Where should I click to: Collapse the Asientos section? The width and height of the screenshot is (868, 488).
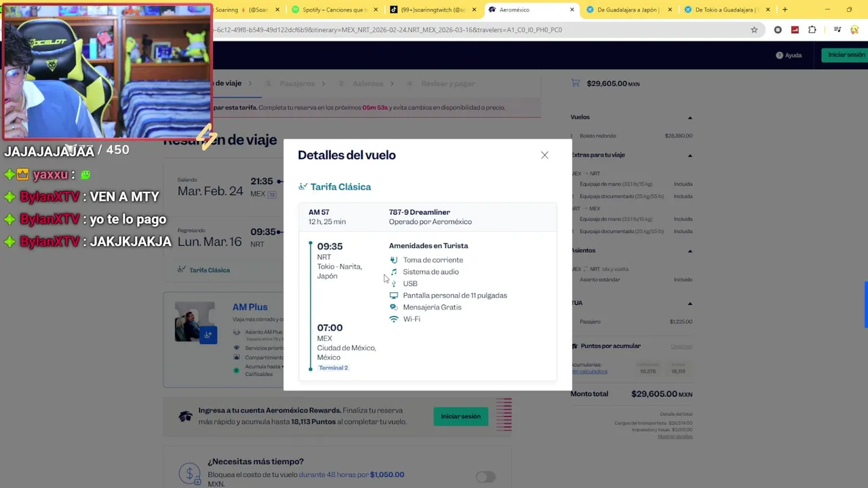click(690, 251)
